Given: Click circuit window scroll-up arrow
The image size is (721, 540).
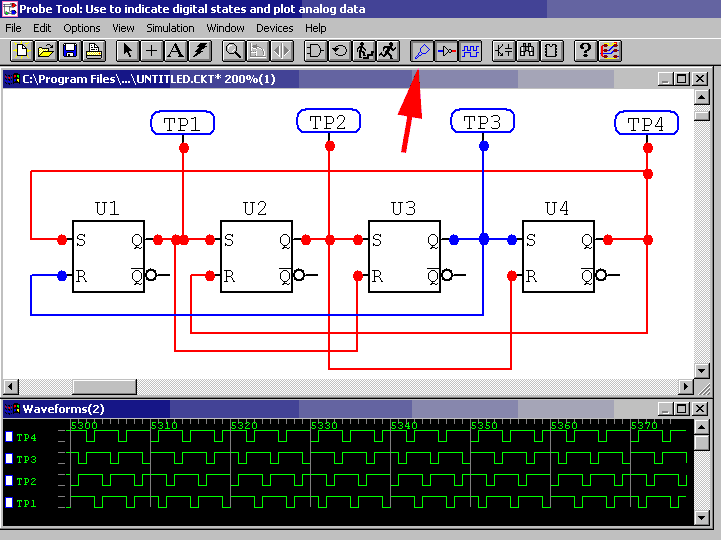Looking at the screenshot, I should (x=701, y=97).
